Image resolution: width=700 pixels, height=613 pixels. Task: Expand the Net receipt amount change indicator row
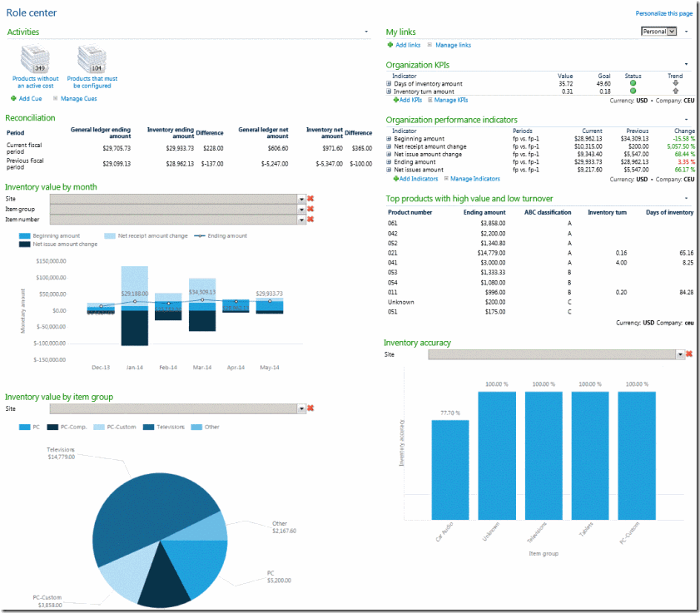point(389,146)
